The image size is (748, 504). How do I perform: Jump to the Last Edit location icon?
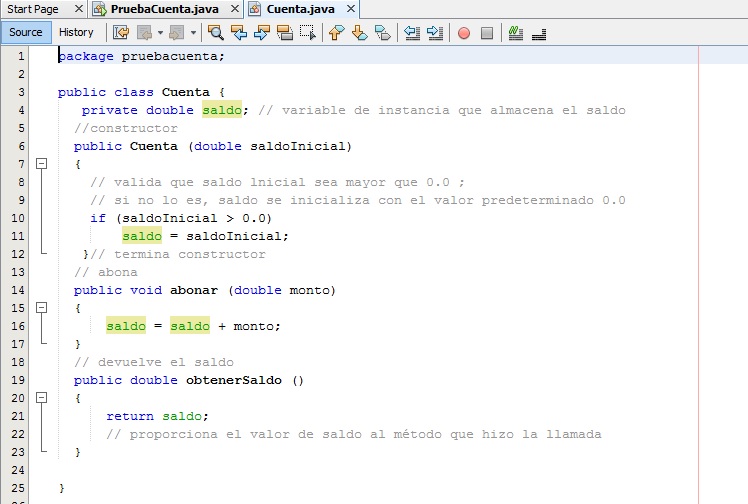point(121,32)
